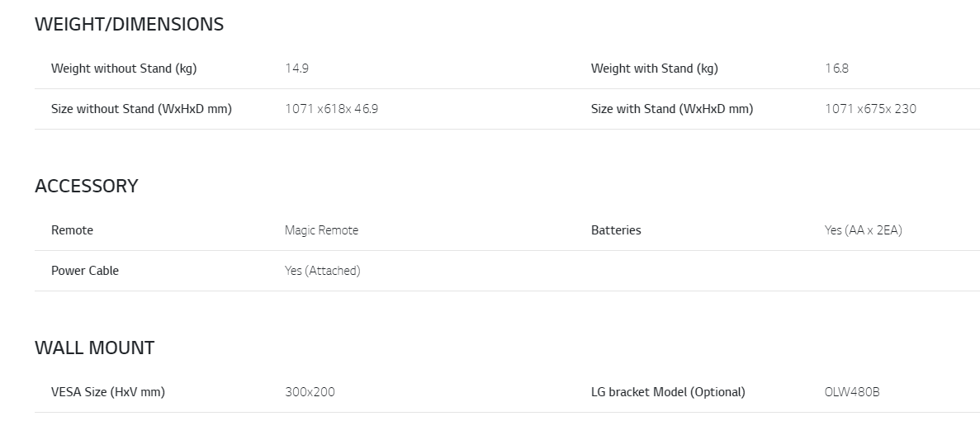Click the Remote row label
980x421 pixels.
pos(72,230)
